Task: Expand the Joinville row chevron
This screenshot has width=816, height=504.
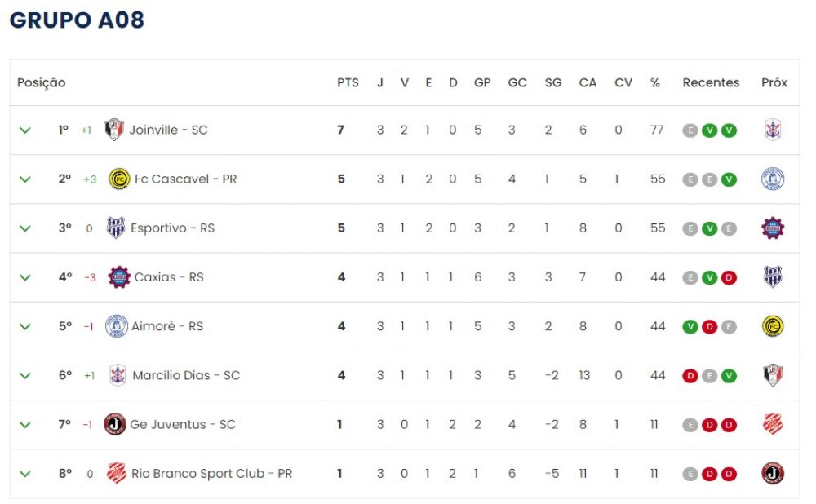Action: pos(25,130)
